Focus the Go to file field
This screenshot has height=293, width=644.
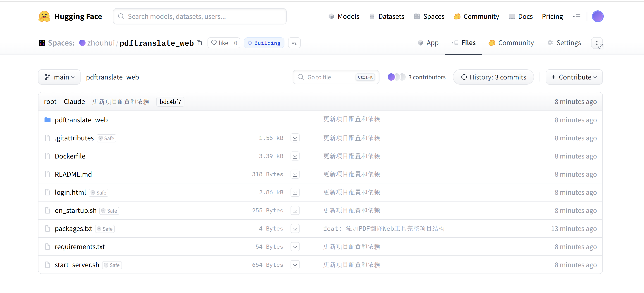(x=336, y=77)
